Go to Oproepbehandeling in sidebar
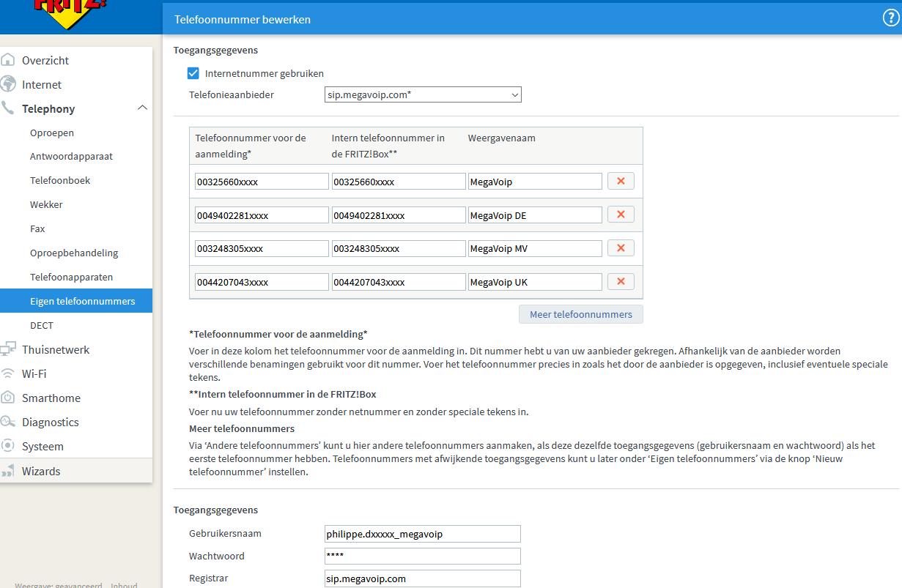The width and height of the screenshot is (902, 588). (73, 253)
